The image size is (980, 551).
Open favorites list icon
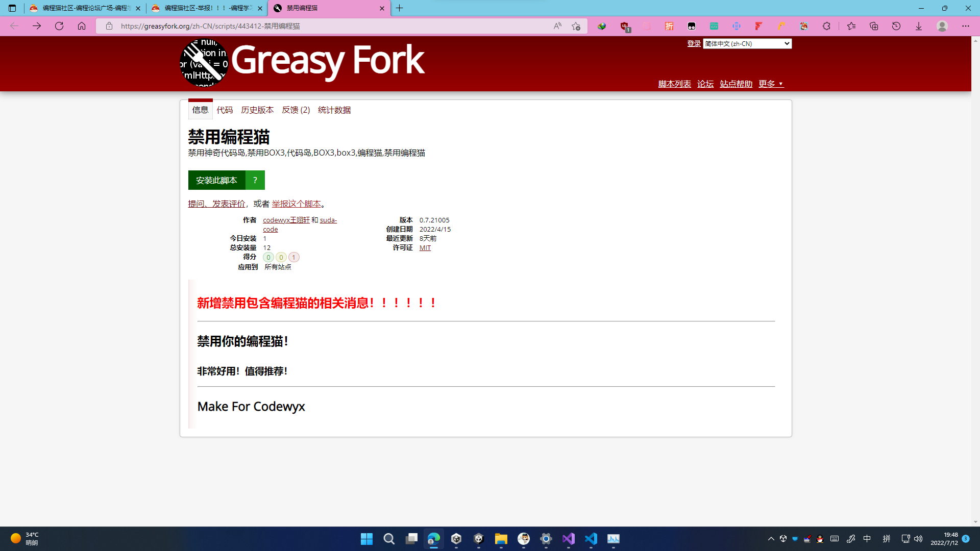coord(851,26)
